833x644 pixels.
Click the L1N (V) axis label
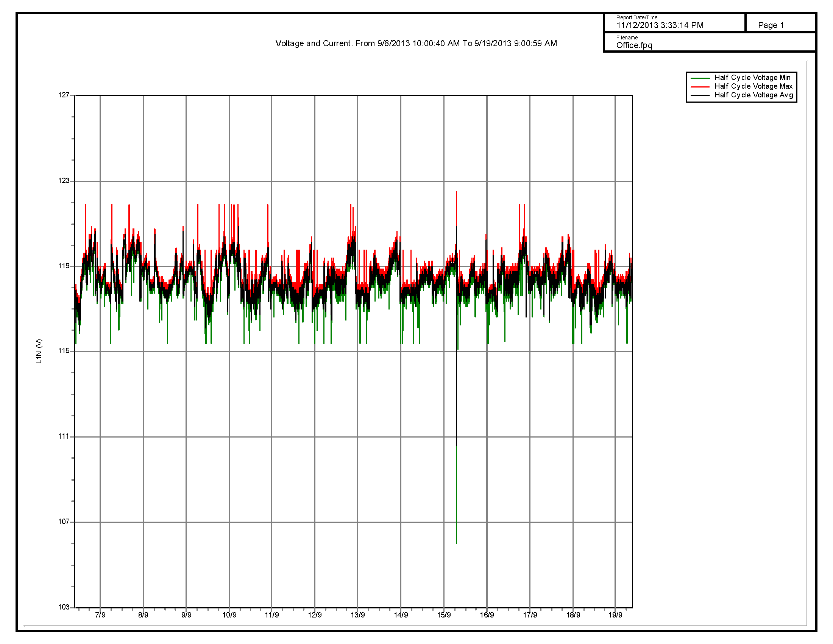coord(39,351)
